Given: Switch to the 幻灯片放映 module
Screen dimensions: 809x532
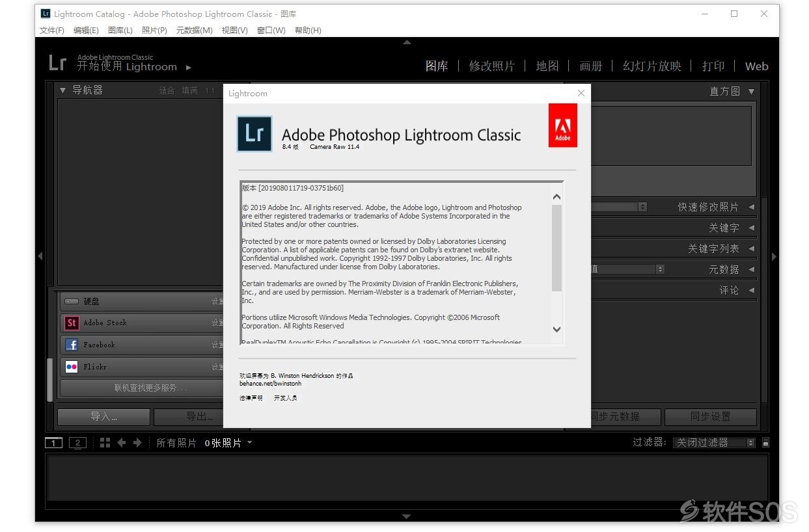Looking at the screenshot, I should point(652,66).
